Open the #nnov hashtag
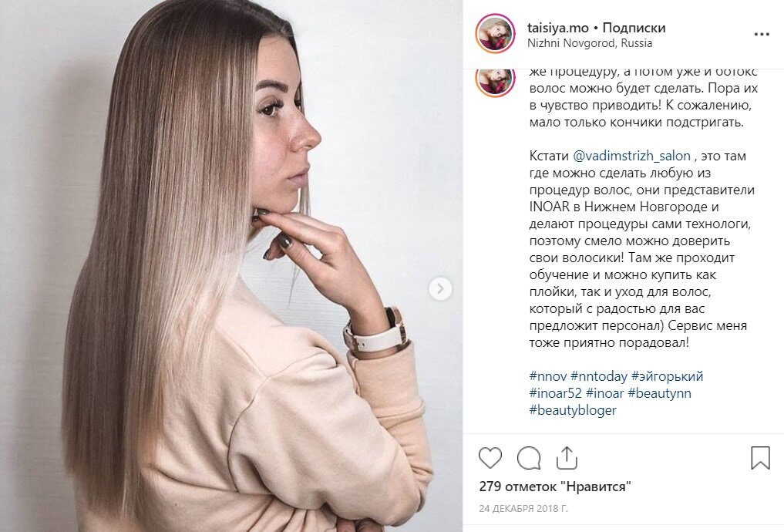 pos(547,376)
